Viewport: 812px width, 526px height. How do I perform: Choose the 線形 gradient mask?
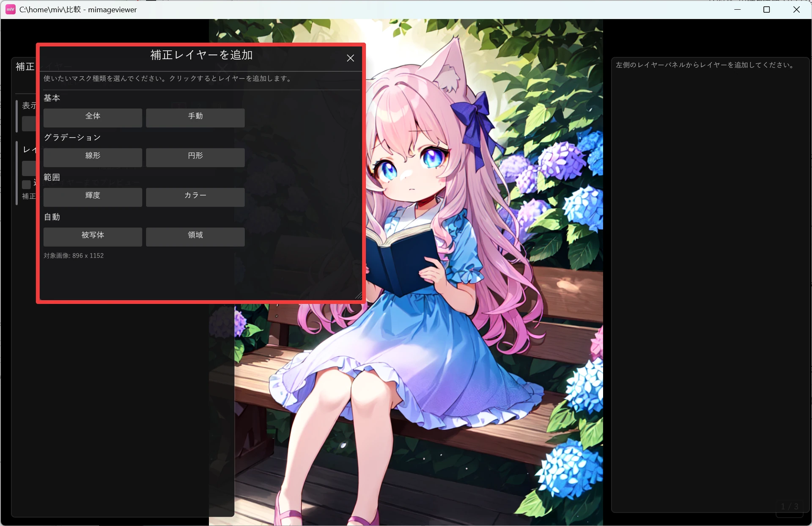tap(93, 157)
